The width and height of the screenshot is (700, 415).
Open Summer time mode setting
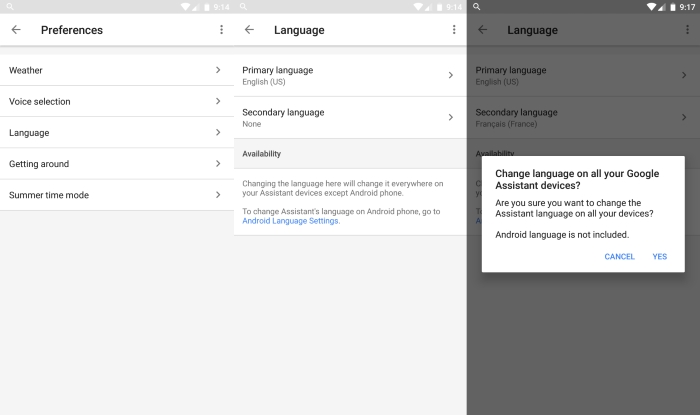pyautogui.click(x=49, y=195)
